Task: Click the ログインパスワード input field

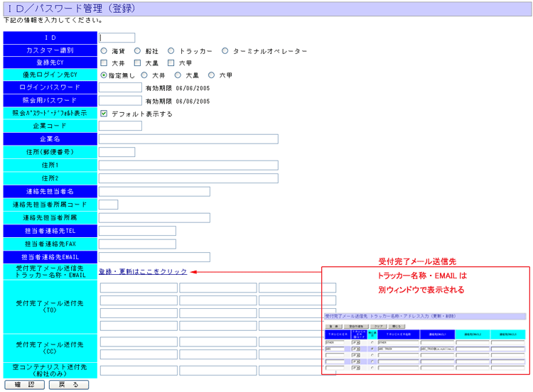Action: tap(120, 88)
